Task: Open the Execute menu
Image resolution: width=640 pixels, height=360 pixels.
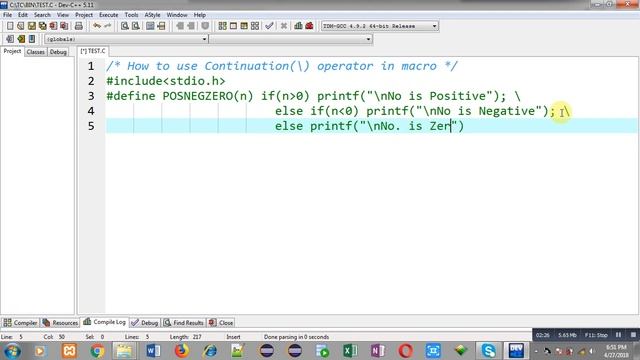Action: pyautogui.click(x=109, y=15)
